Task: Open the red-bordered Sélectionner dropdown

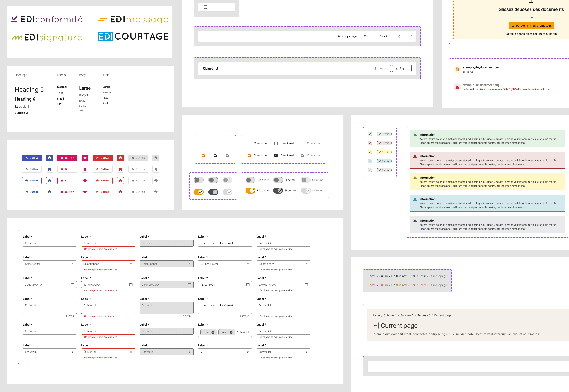Action: pyautogui.click(x=108, y=264)
